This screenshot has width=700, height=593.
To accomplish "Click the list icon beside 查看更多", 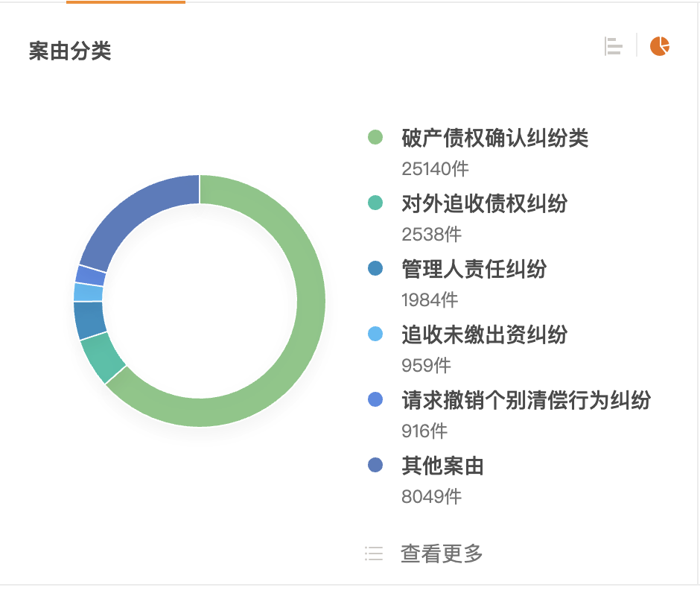I will (x=374, y=554).
